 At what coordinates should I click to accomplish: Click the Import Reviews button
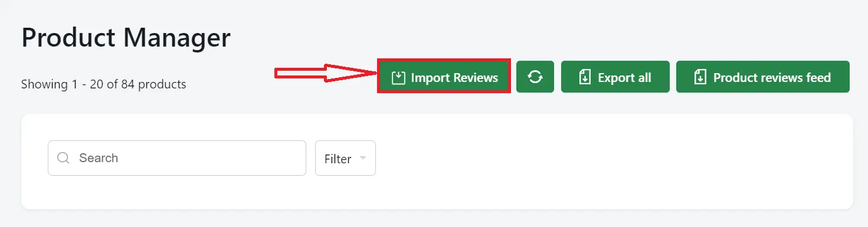point(444,77)
